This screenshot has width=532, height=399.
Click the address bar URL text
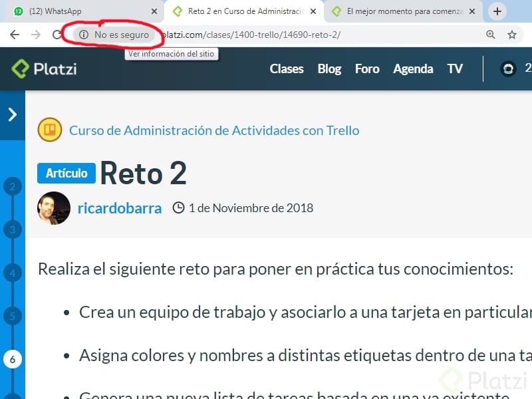(x=251, y=35)
